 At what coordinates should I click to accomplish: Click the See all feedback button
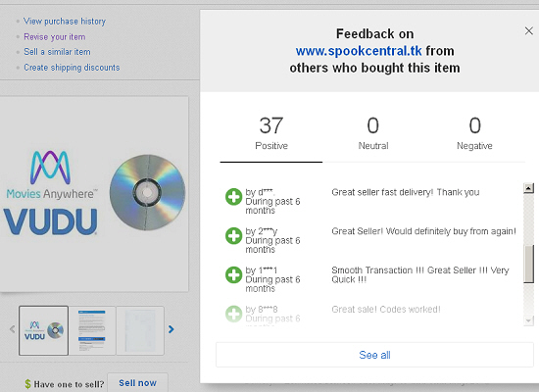(374, 355)
